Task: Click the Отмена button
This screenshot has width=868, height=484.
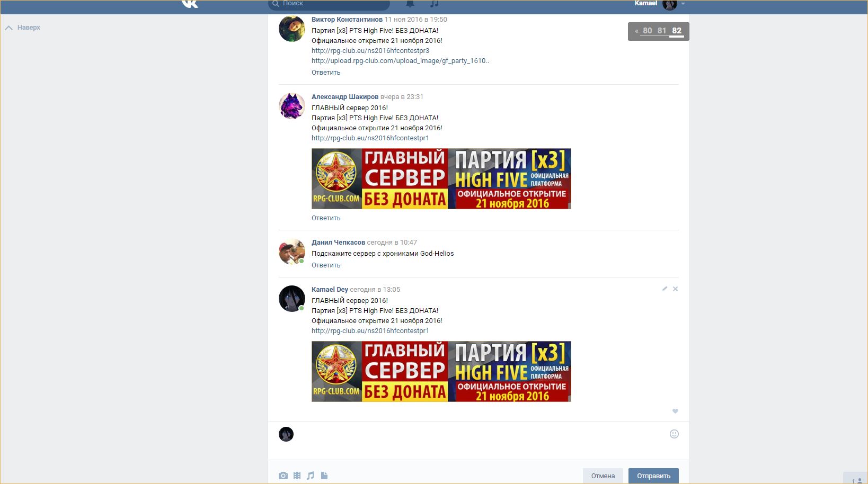Action: [x=603, y=476]
